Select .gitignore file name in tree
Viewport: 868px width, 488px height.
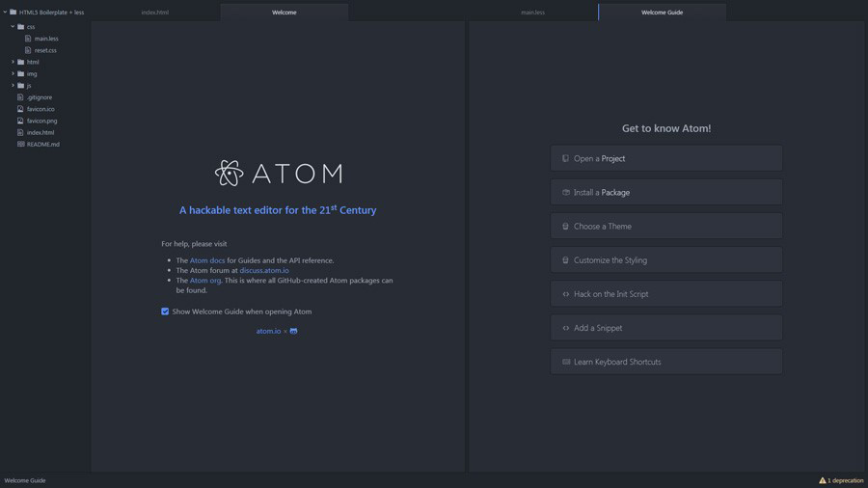[40, 97]
